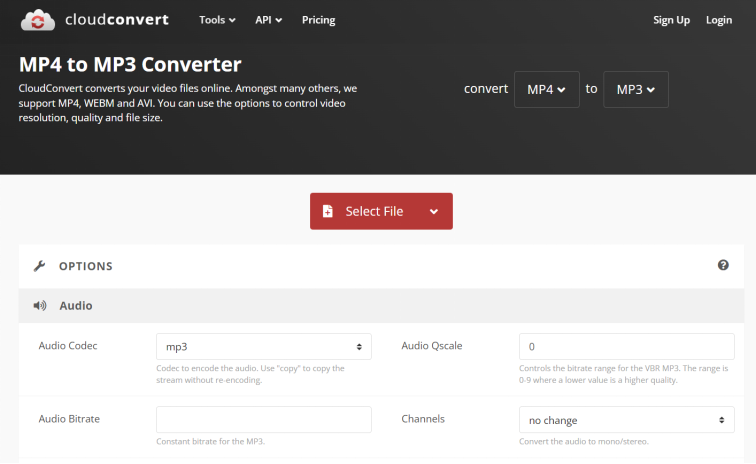
Task: Click the CloudConvert cloud logo icon
Action: coord(38,20)
